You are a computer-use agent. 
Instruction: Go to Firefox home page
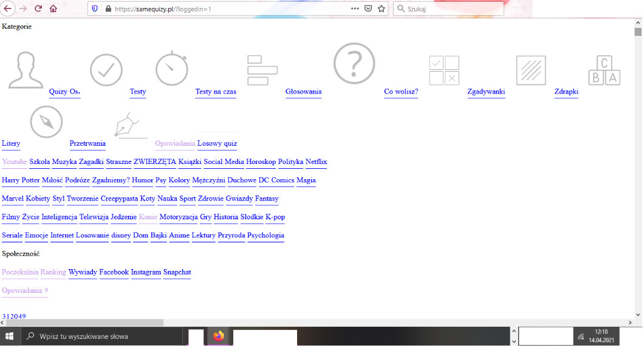click(53, 9)
